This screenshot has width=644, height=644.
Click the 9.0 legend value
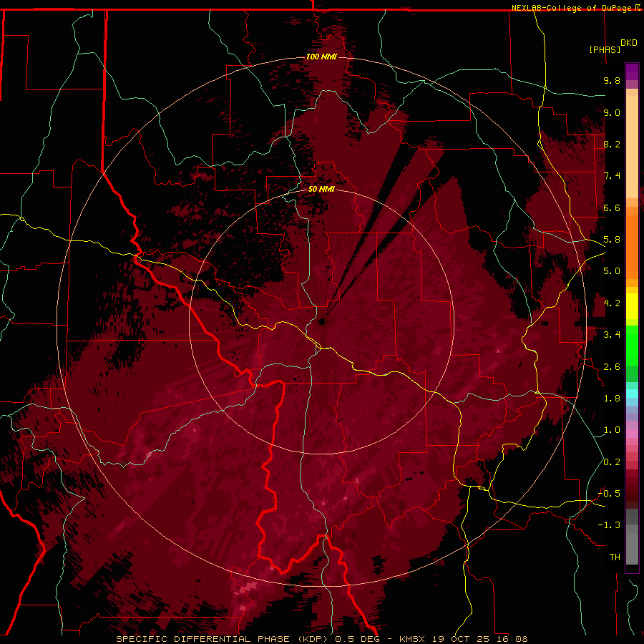point(612,112)
